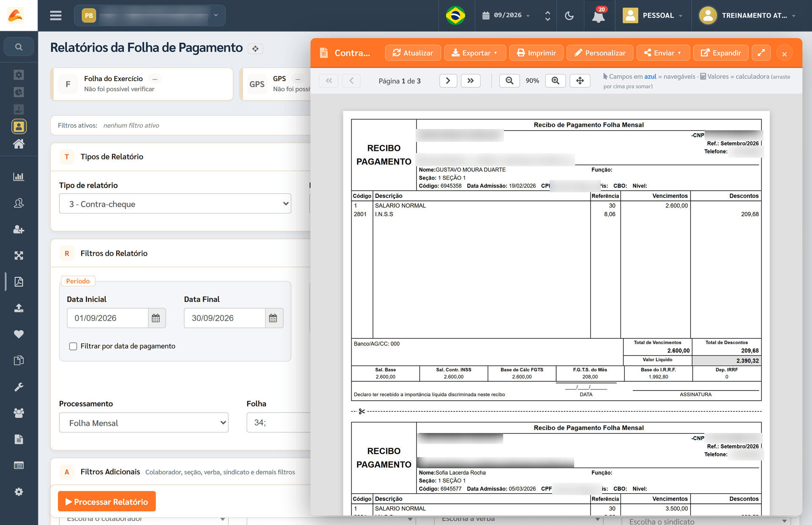
Task: Open the PESSOAL module dropdown
Action: [x=653, y=16]
